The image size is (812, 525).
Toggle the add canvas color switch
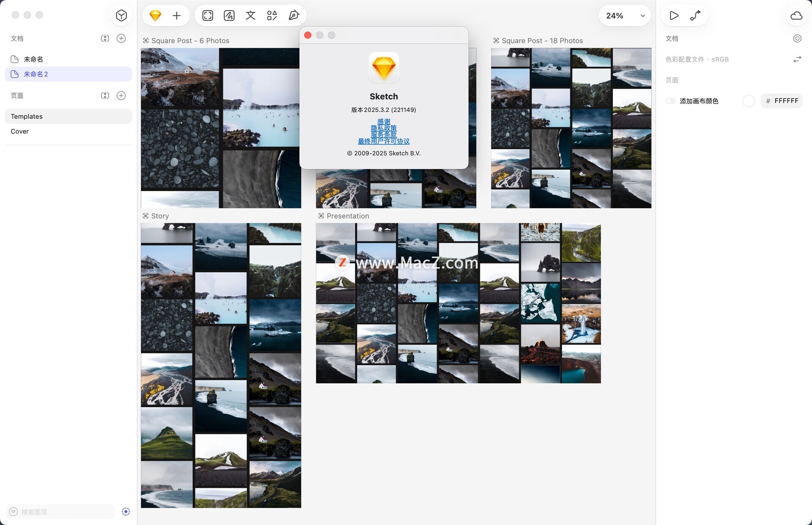click(670, 101)
